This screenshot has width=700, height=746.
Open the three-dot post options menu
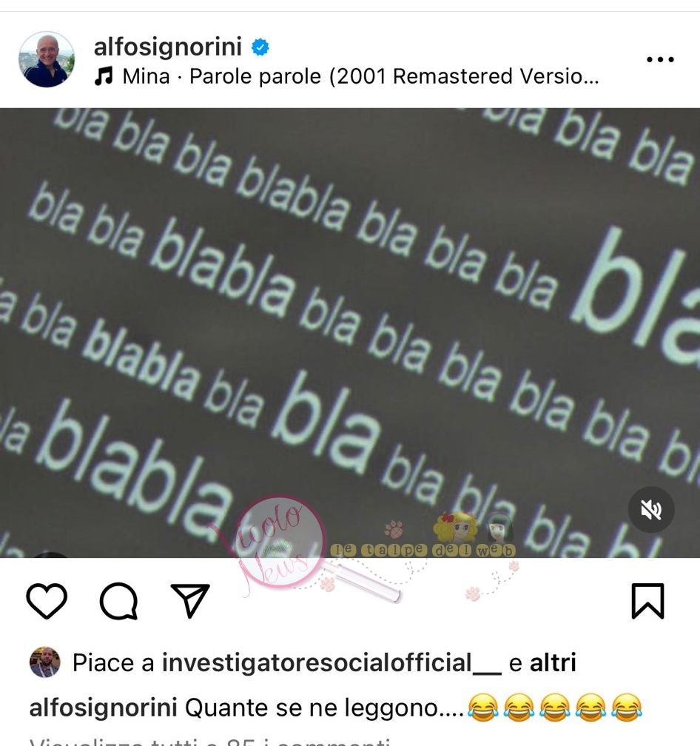tap(660, 59)
